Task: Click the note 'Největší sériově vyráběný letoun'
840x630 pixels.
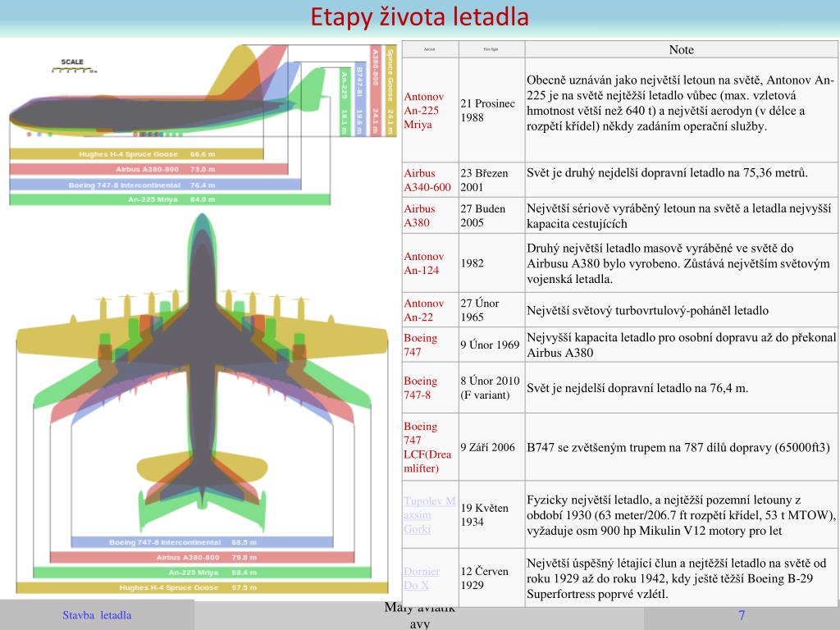Action: pos(678,216)
